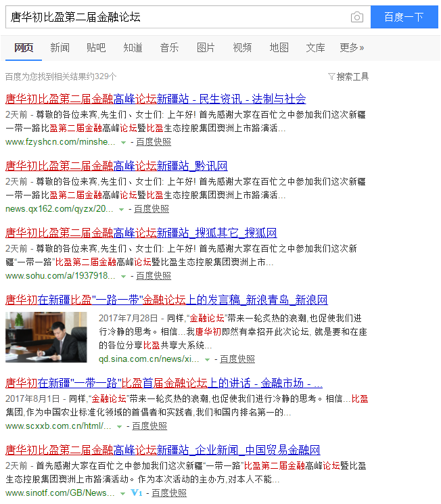
Task: Open result 比盈首届金融论坛上的讲话 - 金融市场
Action: click(x=164, y=383)
